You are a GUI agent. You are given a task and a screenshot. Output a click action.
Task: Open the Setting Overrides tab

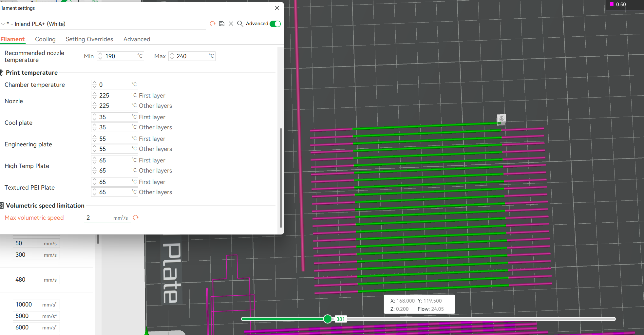pos(89,39)
